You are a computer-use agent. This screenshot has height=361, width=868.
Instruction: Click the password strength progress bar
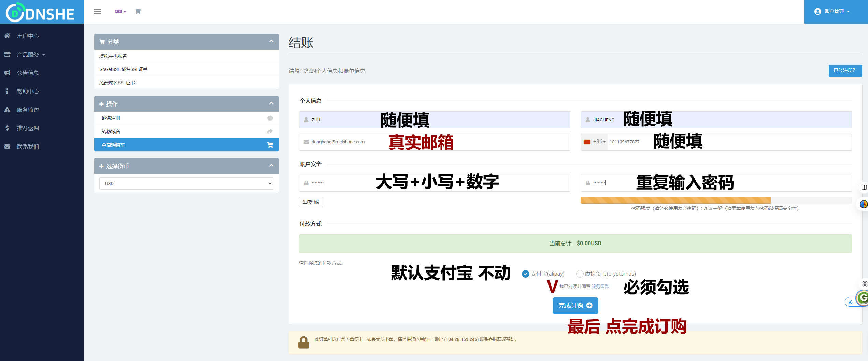(716, 200)
